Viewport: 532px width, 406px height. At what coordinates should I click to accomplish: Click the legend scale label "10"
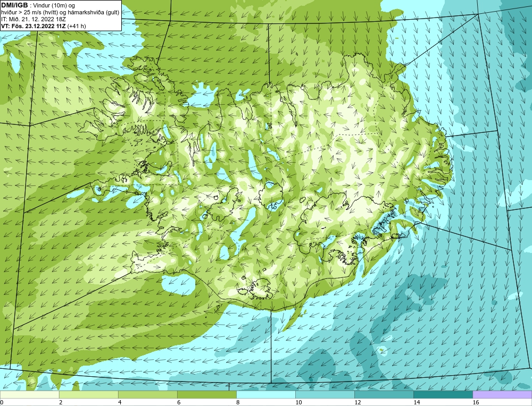click(x=298, y=402)
